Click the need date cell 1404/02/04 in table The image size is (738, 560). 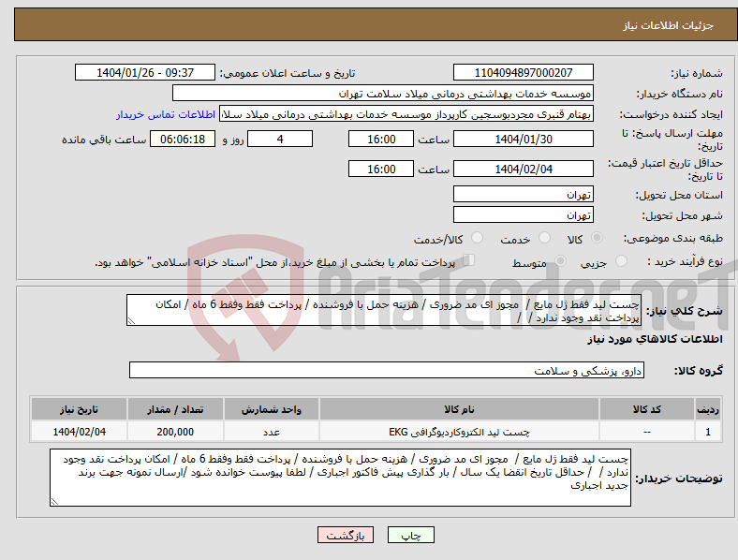pyautogui.click(x=79, y=432)
